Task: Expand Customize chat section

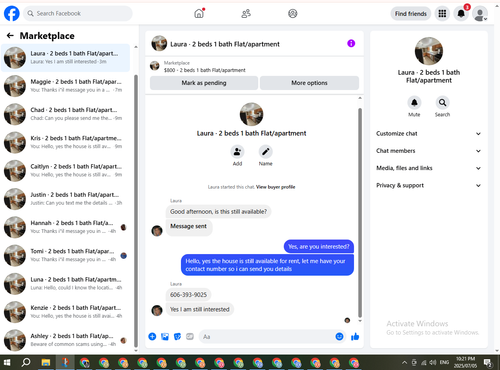Action: 429,134
